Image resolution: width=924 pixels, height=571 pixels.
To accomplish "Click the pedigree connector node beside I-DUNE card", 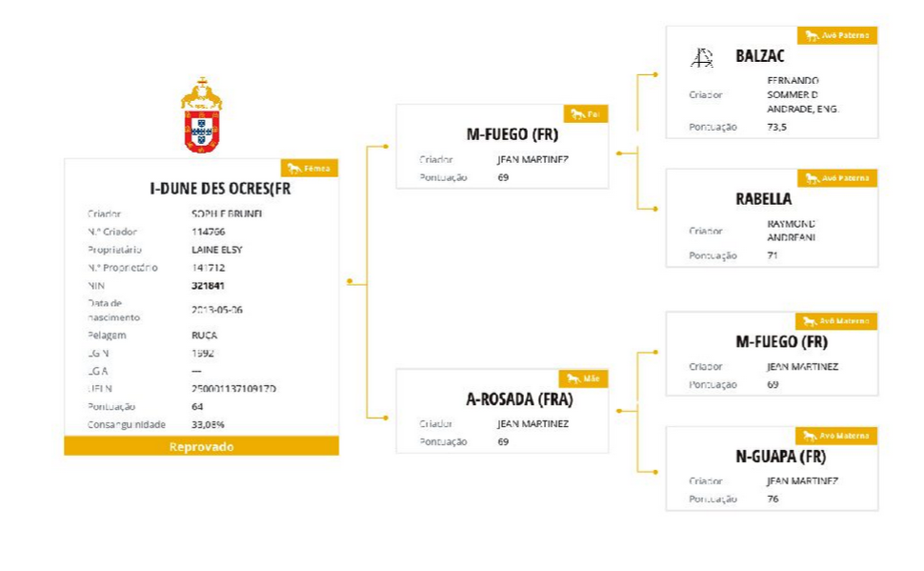I will pos(350,281).
